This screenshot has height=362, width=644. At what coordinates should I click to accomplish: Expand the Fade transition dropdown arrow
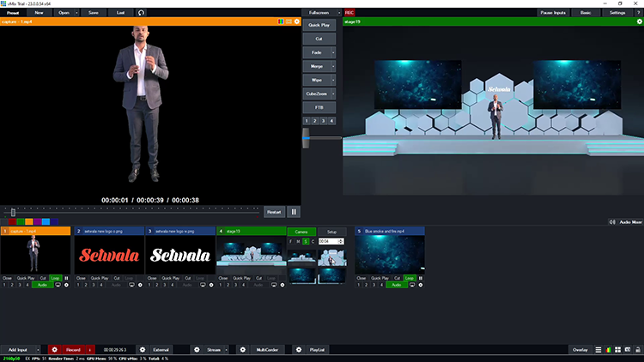click(333, 52)
